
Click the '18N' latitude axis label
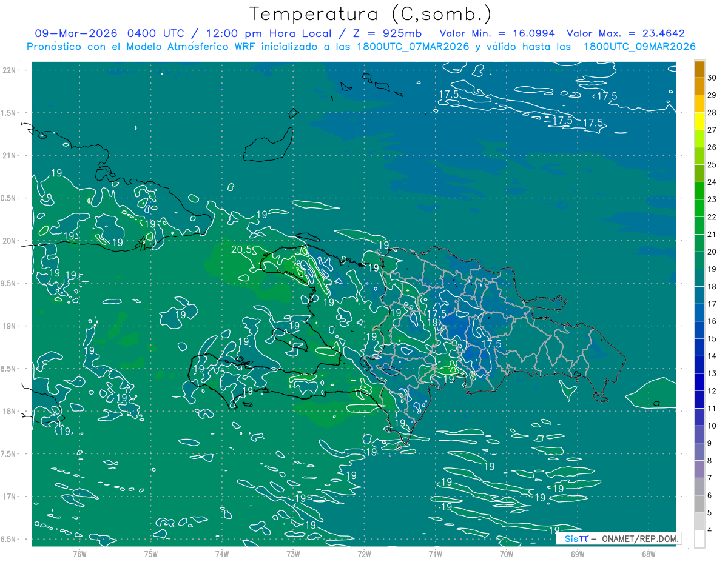pyautogui.click(x=10, y=411)
